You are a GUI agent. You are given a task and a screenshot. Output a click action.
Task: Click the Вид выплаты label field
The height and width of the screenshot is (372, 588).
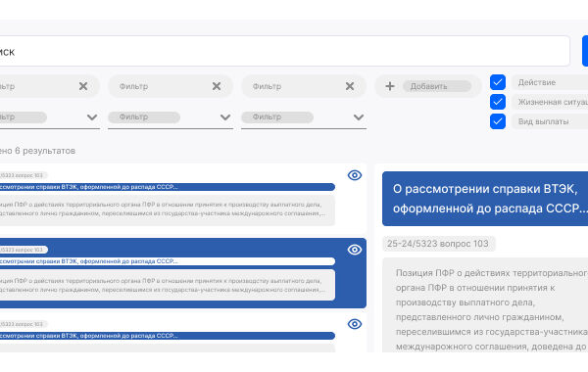[550, 121]
